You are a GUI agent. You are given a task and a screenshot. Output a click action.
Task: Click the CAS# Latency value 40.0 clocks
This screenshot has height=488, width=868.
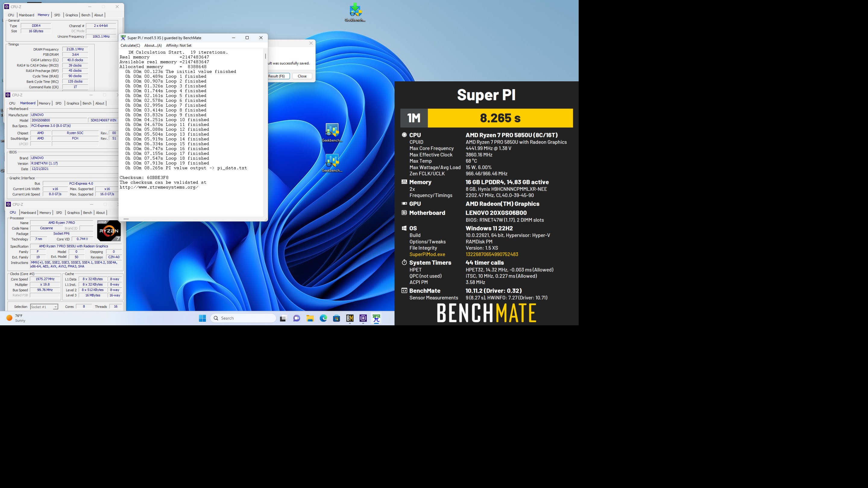click(75, 60)
